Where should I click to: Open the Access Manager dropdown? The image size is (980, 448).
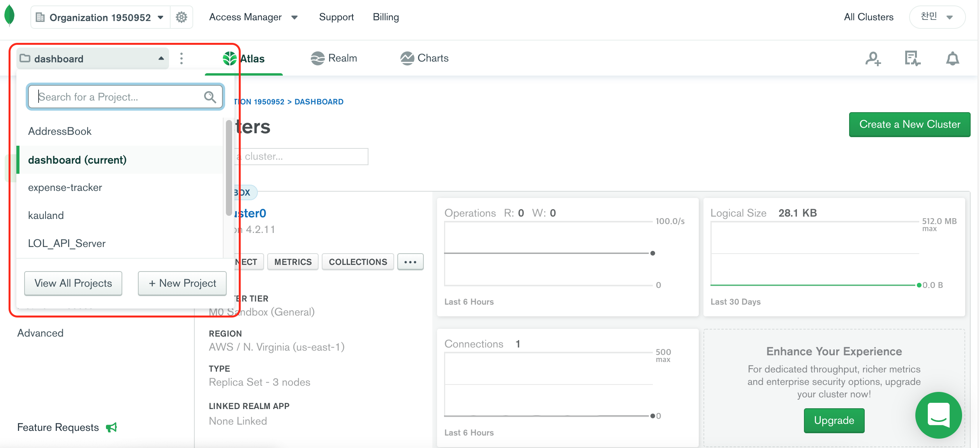coord(253,17)
